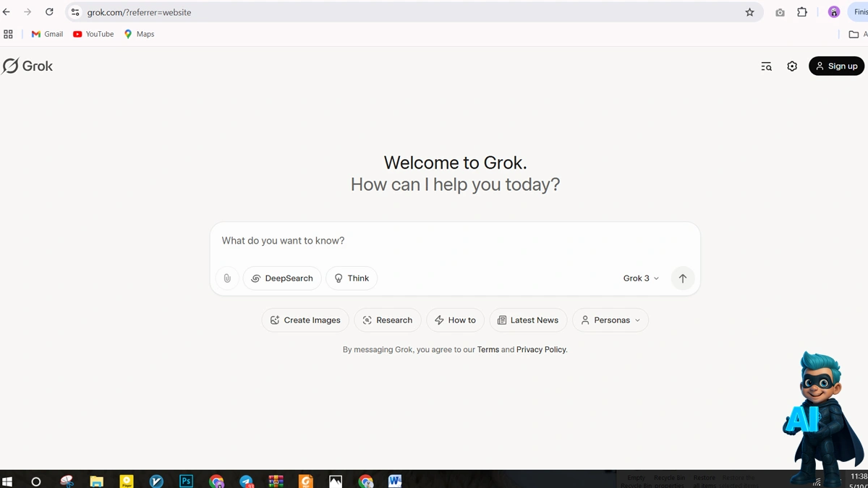The width and height of the screenshot is (868, 488).
Task: Open the Windows Start menu
Action: [7, 481]
